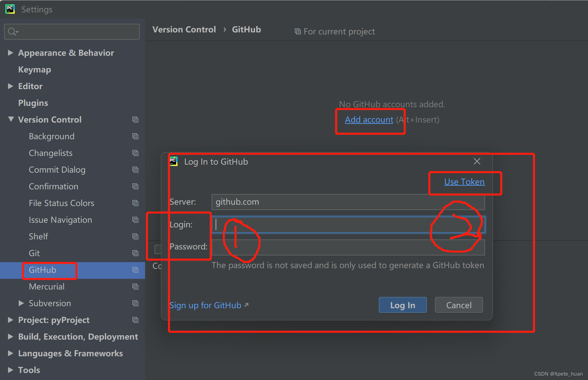The width and height of the screenshot is (588, 380).
Task: Click project-level icon beside Project: pyProject
Action: pos(135,320)
